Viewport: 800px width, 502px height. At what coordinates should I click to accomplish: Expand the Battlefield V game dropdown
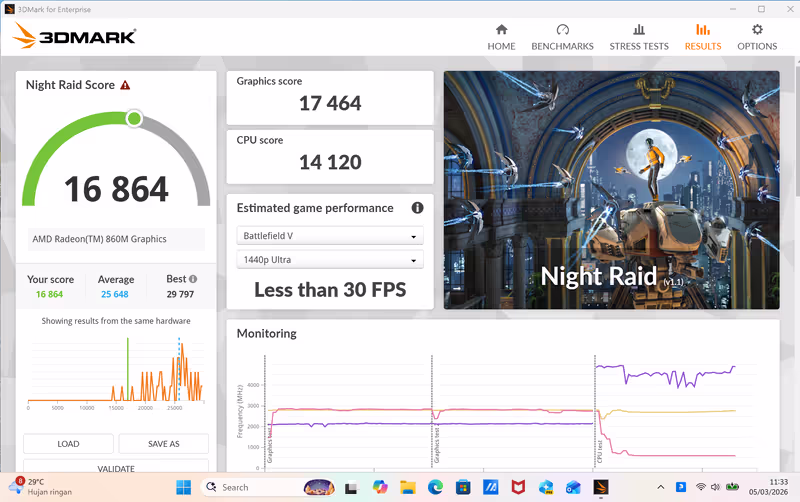(x=330, y=236)
